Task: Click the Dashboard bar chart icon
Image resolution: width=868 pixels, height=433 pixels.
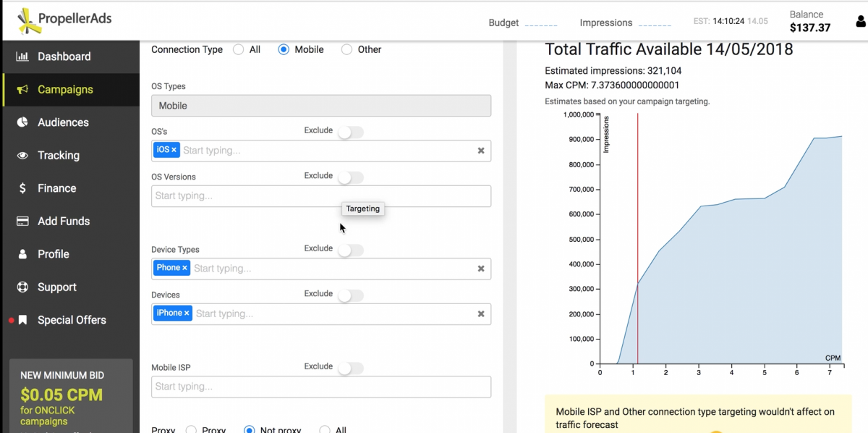Action: pyautogui.click(x=22, y=56)
